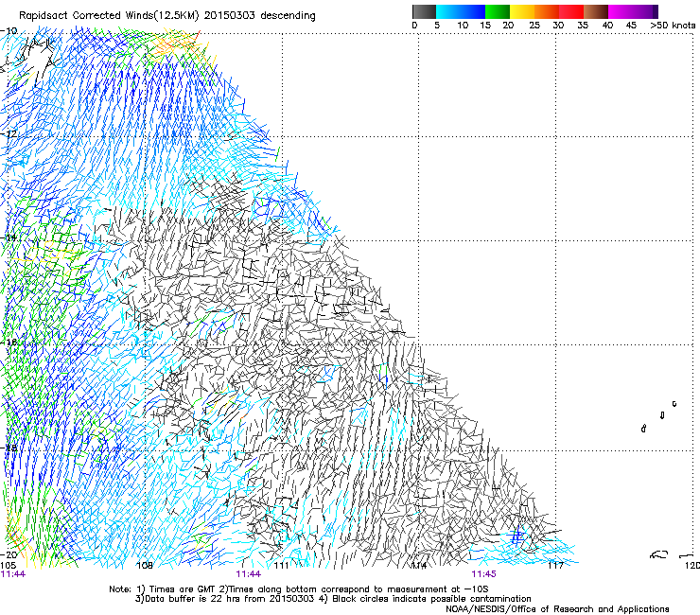Image resolution: width=700 pixels, height=615 pixels.
Task: Click the purple time label '11:45'
Action: pos(483,574)
